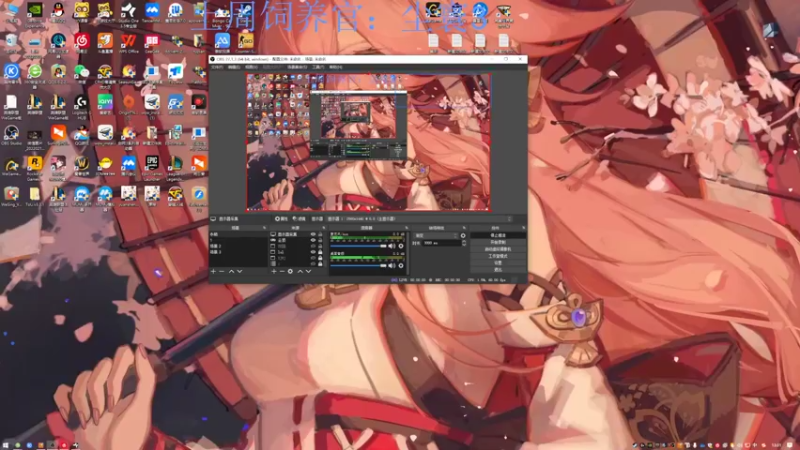Open the Scene Collection menu (场景集合)

[x=297, y=67]
